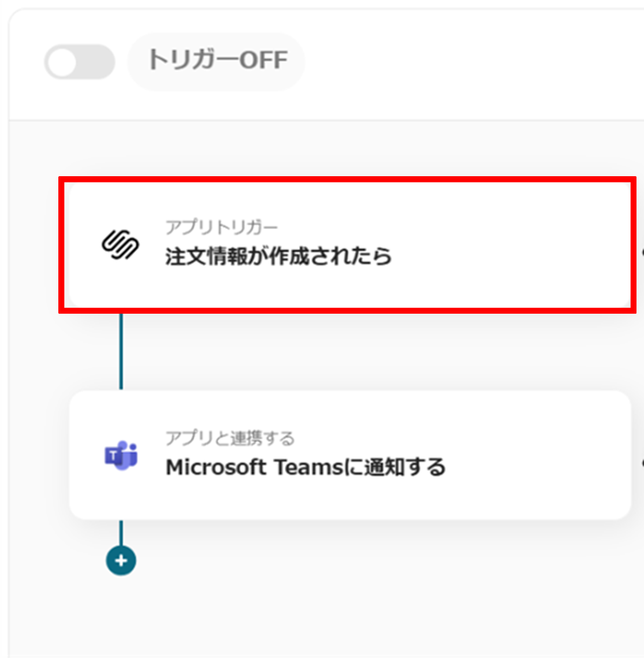Viewport: 644px width, 658px height.
Task: Click the canvas gap between the two cards
Action: click(378, 352)
